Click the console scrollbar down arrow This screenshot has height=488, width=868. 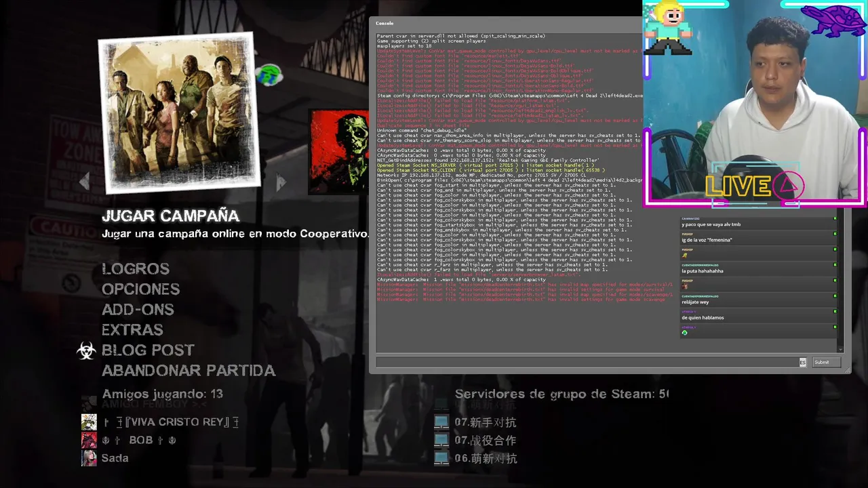pos(841,349)
